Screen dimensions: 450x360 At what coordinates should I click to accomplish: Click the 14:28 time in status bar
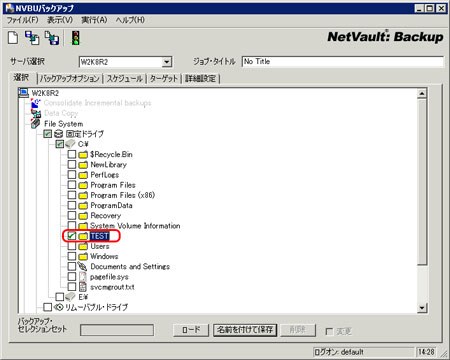coord(426,352)
